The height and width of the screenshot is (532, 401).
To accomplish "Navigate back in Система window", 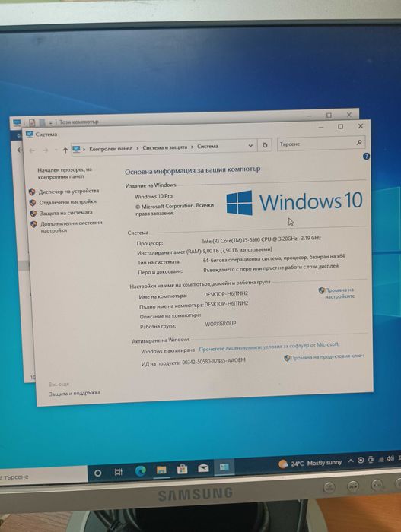I will [x=32, y=150].
